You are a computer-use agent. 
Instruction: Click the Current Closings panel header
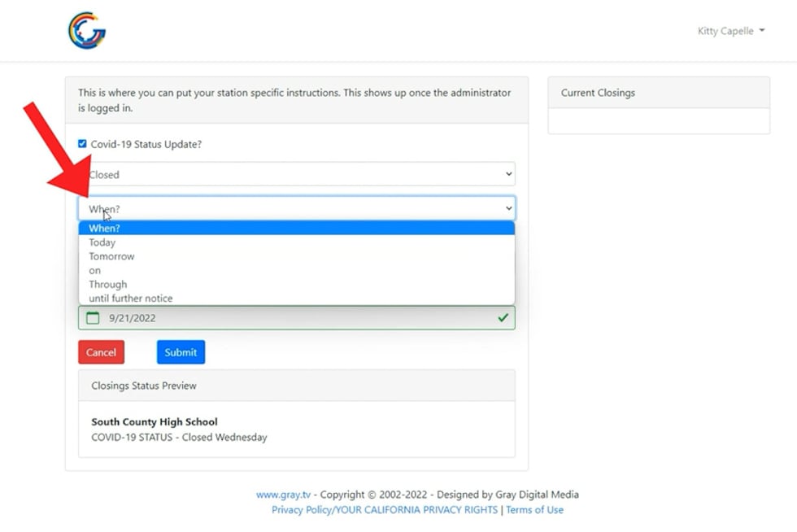click(x=658, y=93)
